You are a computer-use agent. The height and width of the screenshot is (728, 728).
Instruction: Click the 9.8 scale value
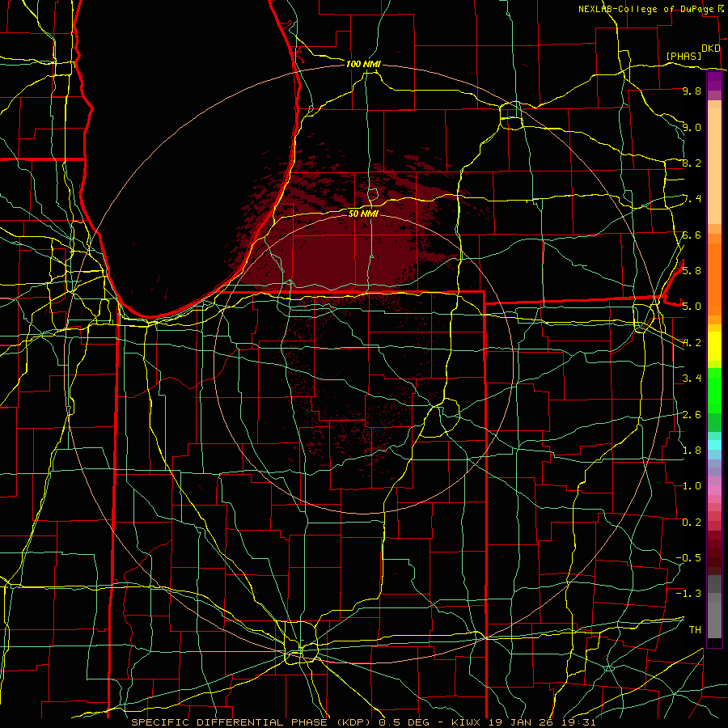pyautogui.click(x=692, y=91)
